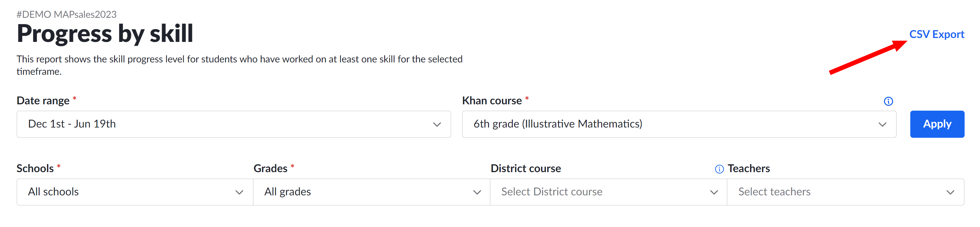Click the Khan course info icon
Image resolution: width=980 pixels, height=227 pixels.
pos(888,101)
